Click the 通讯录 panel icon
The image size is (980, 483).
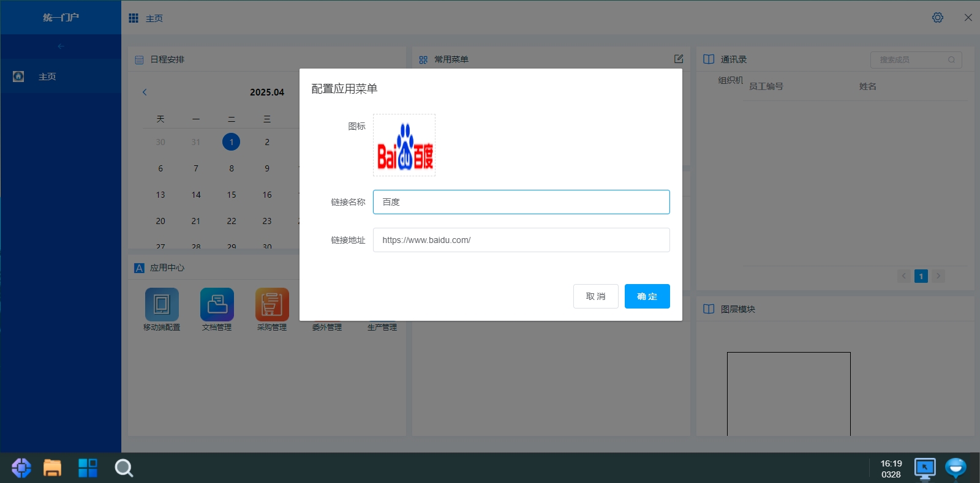pos(709,59)
